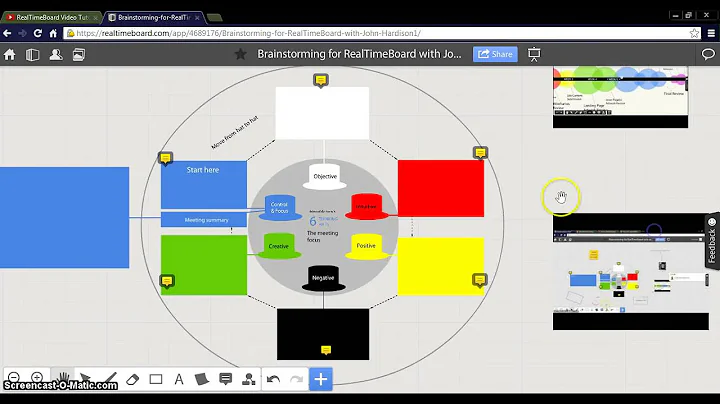Screen dimensions: 720x404
Task: Select the Start here blue box
Action: pyautogui.click(x=203, y=185)
